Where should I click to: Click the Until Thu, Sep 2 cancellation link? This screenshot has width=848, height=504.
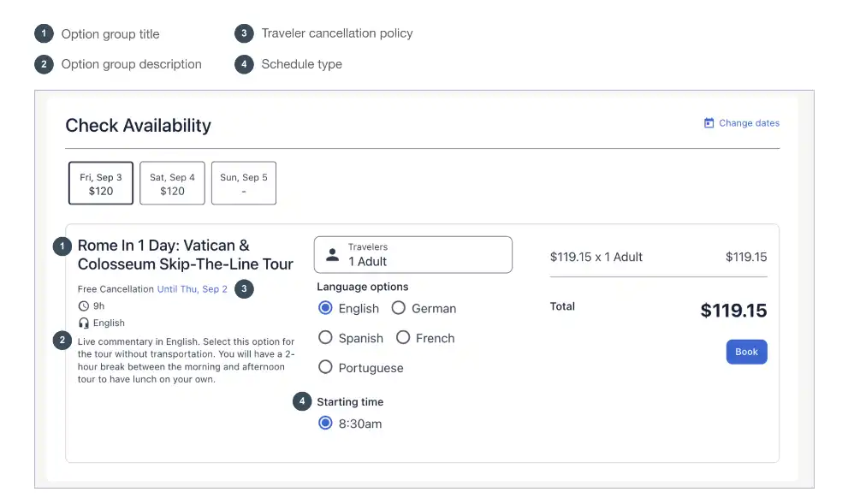pyautogui.click(x=192, y=289)
